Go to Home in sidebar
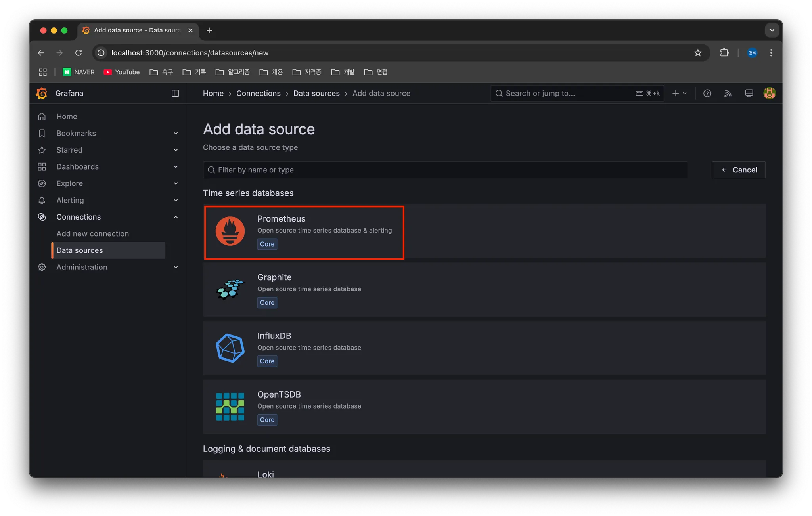Image resolution: width=812 pixels, height=516 pixels. [x=67, y=117]
